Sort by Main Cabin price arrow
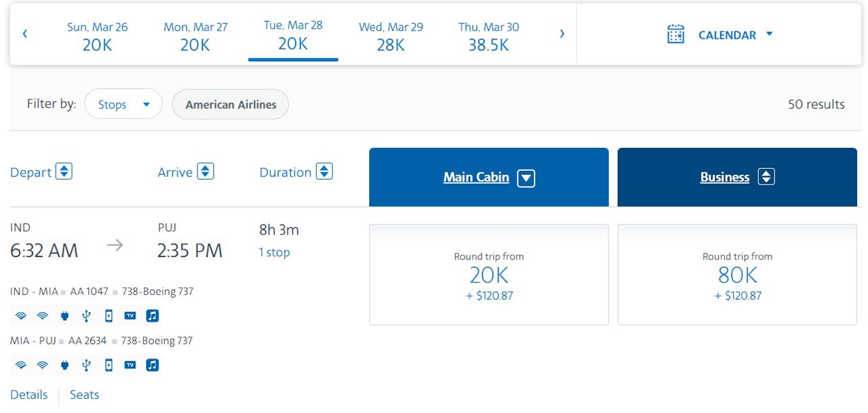Screen dimensions: 868x413 (x=526, y=178)
